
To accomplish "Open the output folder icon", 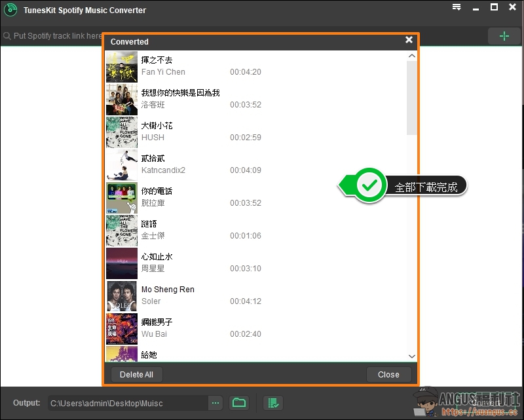I will (x=239, y=402).
